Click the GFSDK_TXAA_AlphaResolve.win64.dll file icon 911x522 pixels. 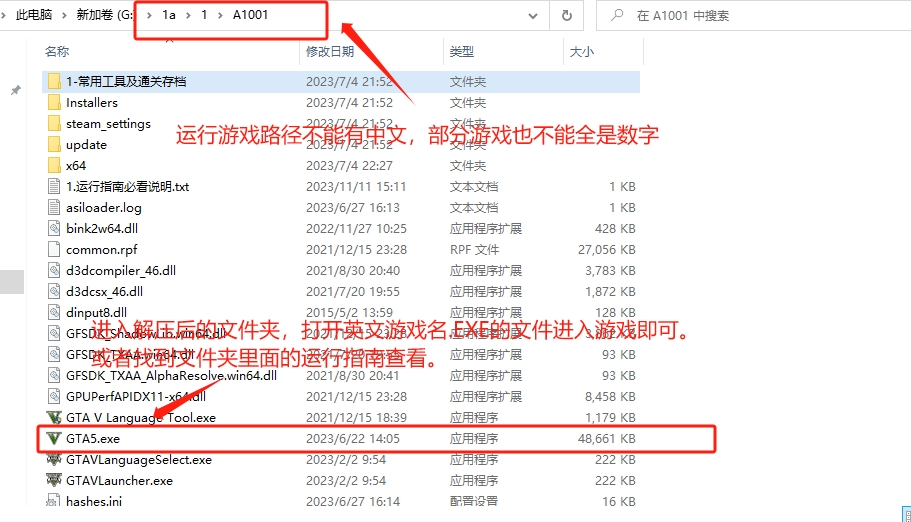point(54,376)
